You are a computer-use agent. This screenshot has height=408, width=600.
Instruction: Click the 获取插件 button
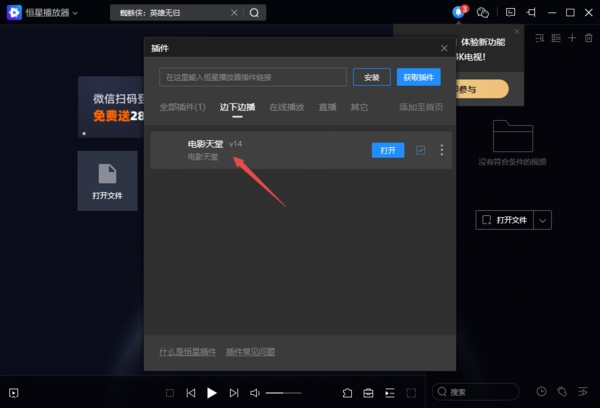pos(418,77)
